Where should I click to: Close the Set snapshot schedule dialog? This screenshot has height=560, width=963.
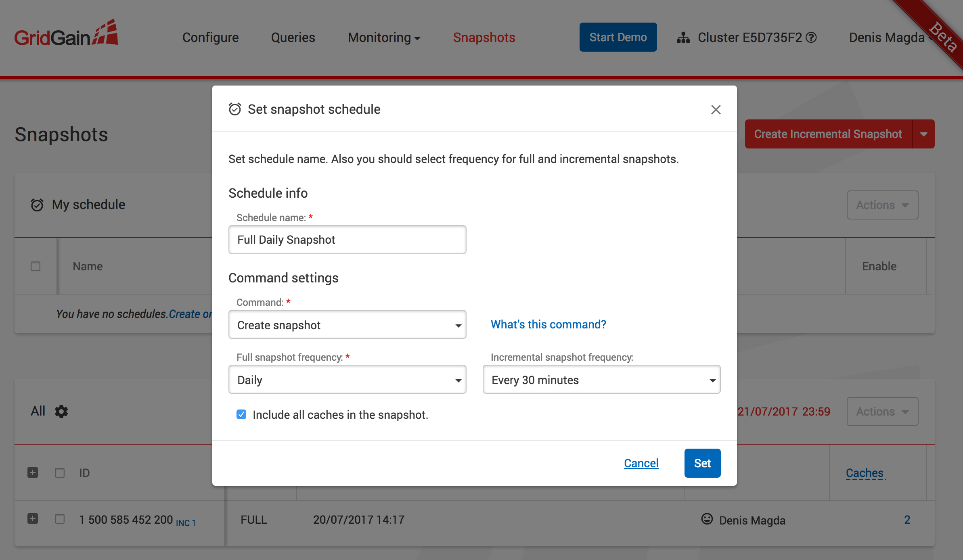716,110
